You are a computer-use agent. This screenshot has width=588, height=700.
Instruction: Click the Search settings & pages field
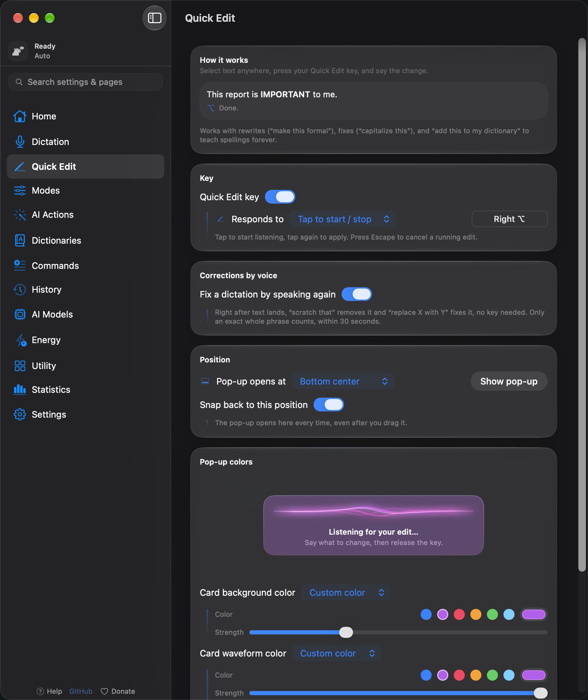86,82
